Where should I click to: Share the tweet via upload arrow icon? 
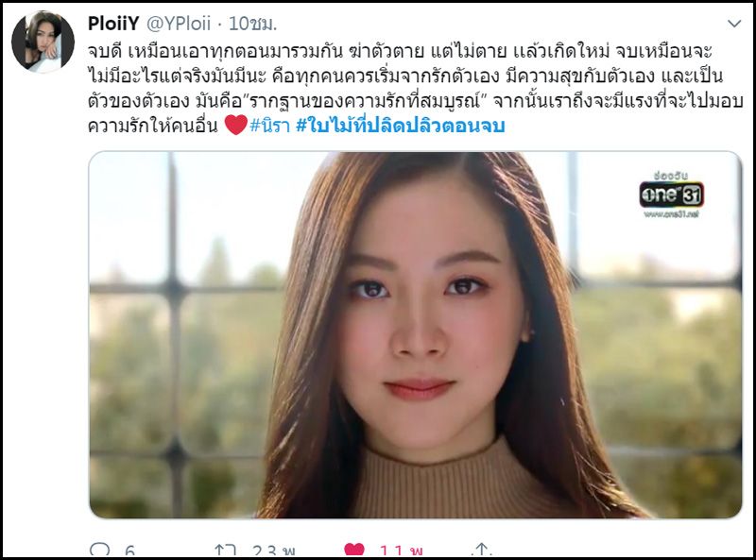point(481,550)
